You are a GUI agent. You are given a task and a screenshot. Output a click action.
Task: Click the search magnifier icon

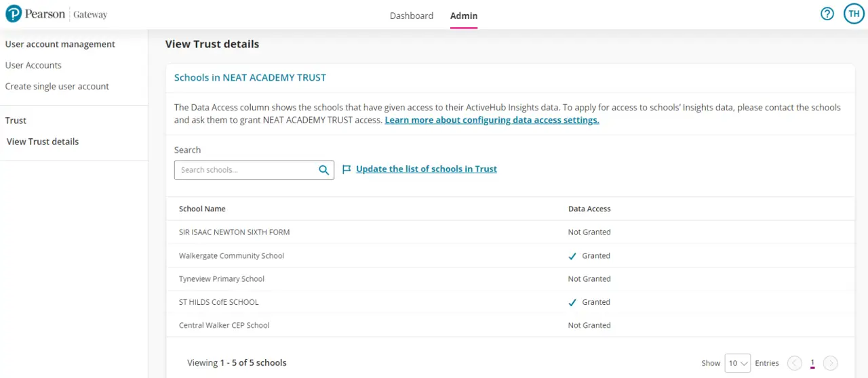pyautogui.click(x=324, y=170)
